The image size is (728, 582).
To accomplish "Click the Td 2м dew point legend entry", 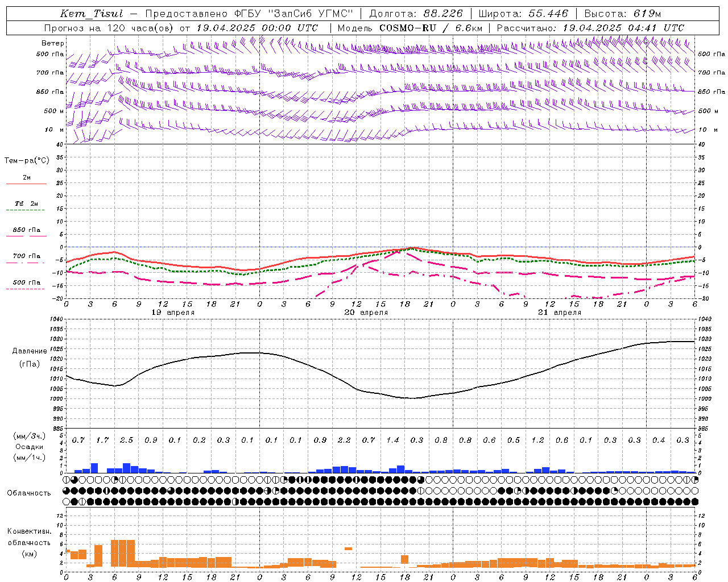I will coord(27,203).
